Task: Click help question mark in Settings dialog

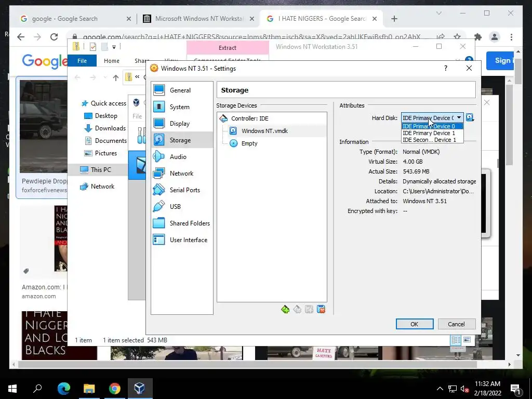Action: tap(445, 68)
